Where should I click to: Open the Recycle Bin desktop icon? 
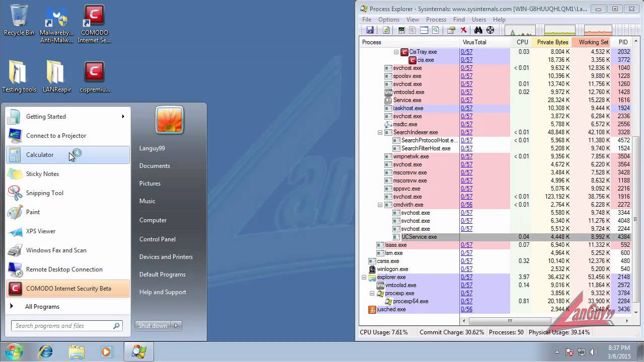(x=19, y=20)
